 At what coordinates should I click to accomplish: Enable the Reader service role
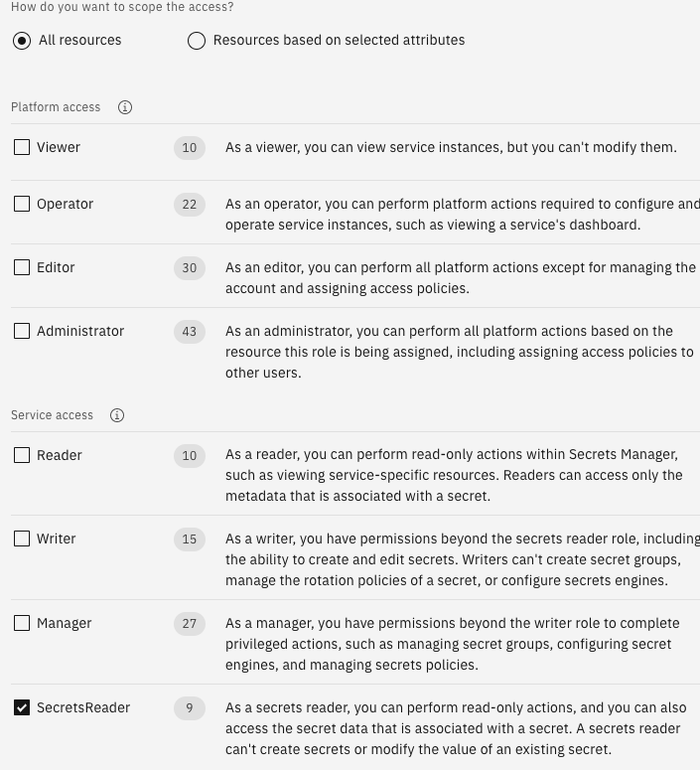[x=22, y=455]
